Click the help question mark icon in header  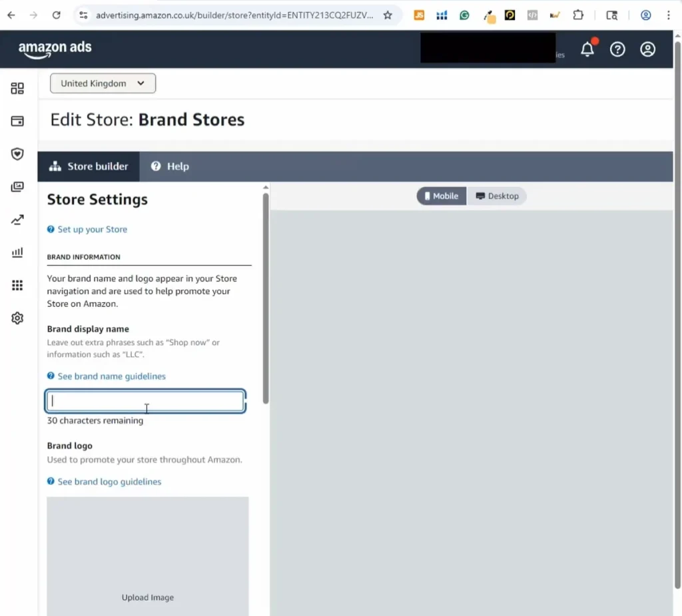pyautogui.click(x=617, y=49)
